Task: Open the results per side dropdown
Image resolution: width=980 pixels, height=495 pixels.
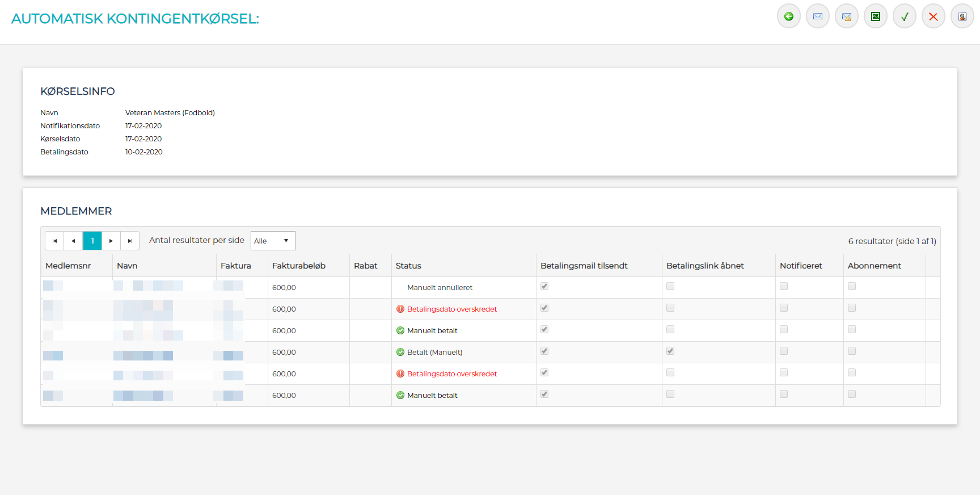Action: [272, 241]
